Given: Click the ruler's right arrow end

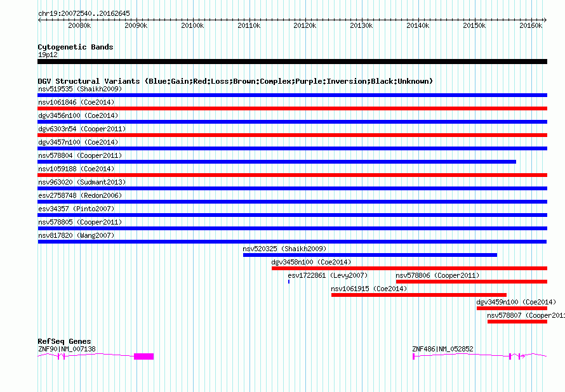Looking at the screenshot, I should click(545, 20).
